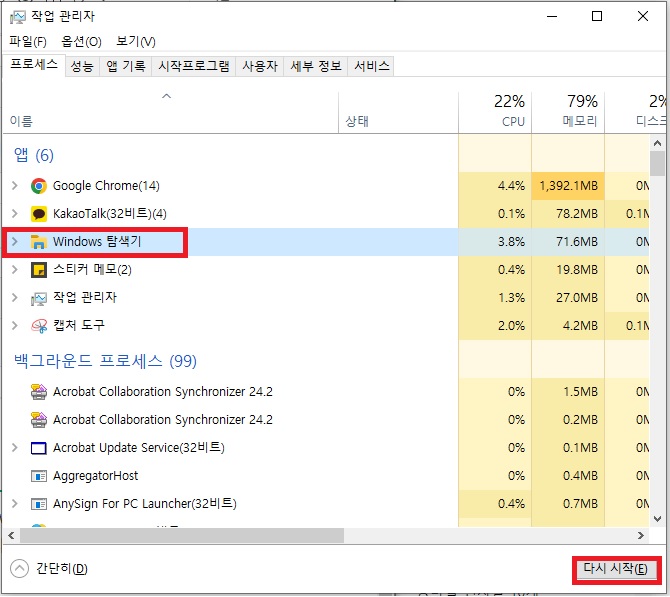Open the 옵션(O) menu
This screenshot has height=597, width=670.
[x=81, y=41]
